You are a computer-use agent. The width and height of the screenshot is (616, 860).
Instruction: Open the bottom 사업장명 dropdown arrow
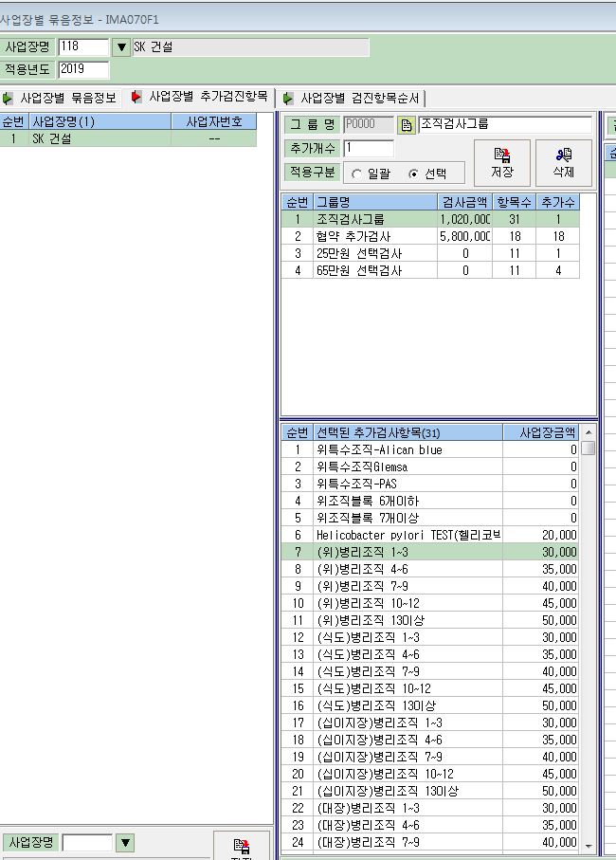125,842
